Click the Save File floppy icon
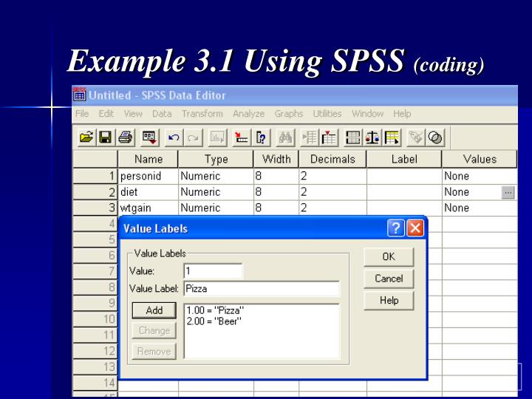 pos(106,137)
